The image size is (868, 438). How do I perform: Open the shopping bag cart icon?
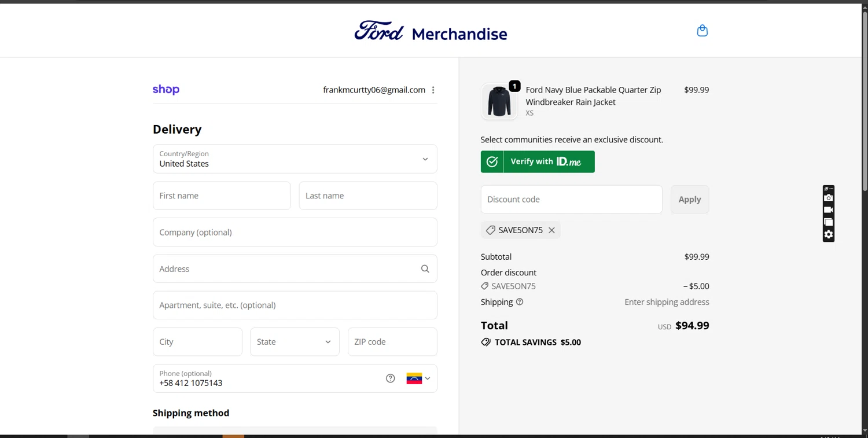702,31
